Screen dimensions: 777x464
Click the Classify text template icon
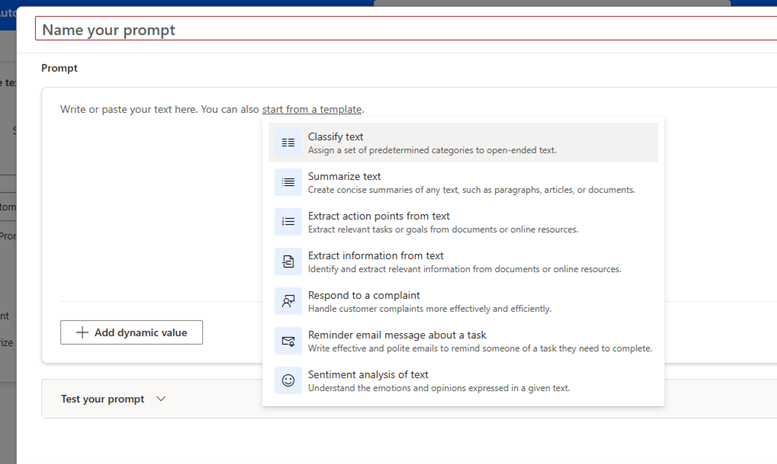point(288,143)
